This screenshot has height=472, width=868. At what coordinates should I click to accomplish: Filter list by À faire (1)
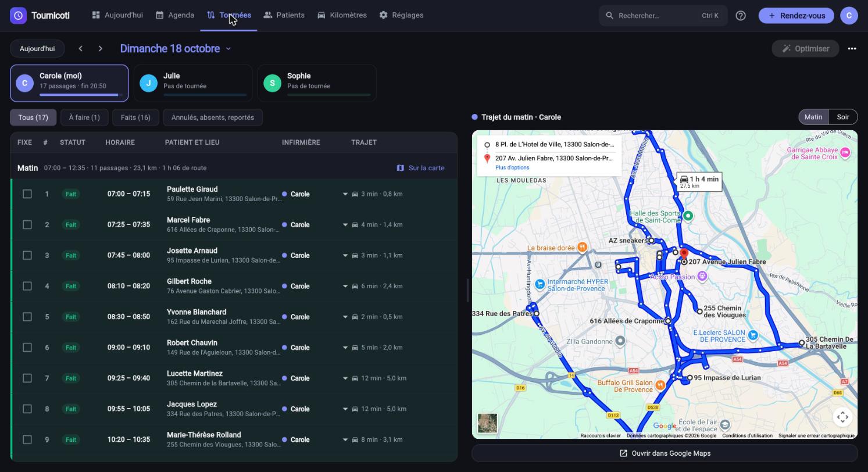[84, 117]
